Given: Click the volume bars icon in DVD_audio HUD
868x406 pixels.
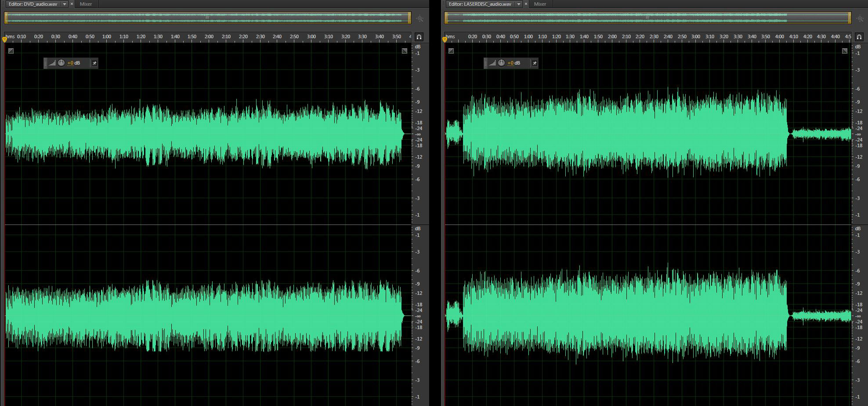Looking at the screenshot, I should (x=52, y=63).
